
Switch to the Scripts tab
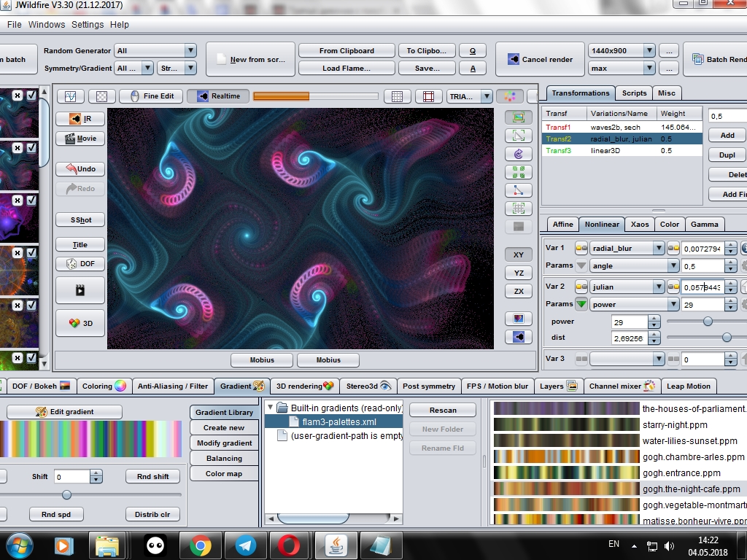click(x=634, y=93)
